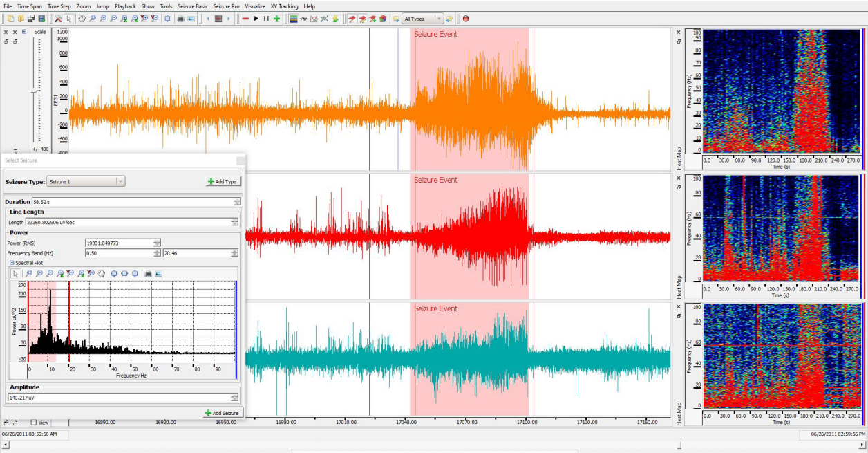Click the save (floppy disk) toolbar icon
The height and width of the screenshot is (453, 868).
pos(31,19)
